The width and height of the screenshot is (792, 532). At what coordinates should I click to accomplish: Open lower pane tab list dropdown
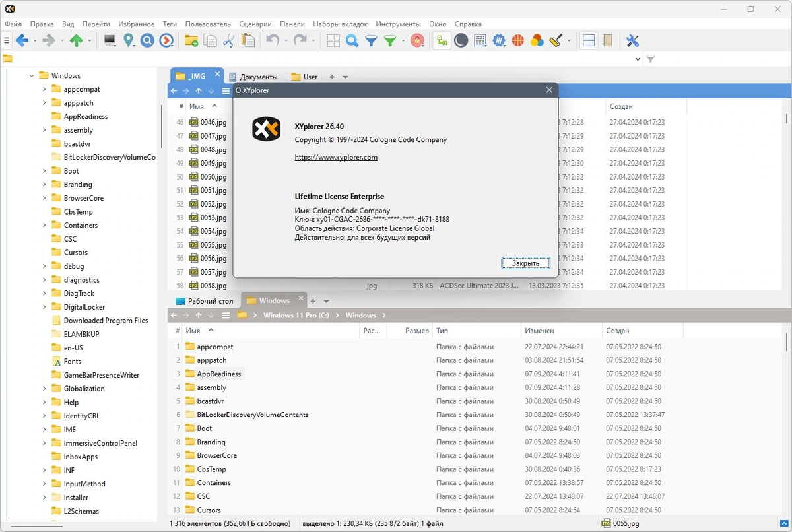click(326, 301)
